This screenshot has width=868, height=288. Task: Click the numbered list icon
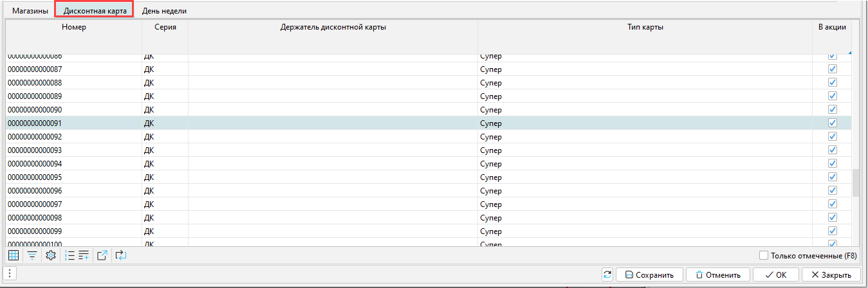point(70,255)
